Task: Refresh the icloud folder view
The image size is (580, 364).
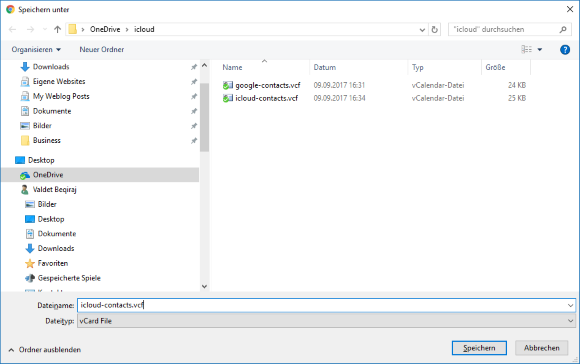Action: 435,29
